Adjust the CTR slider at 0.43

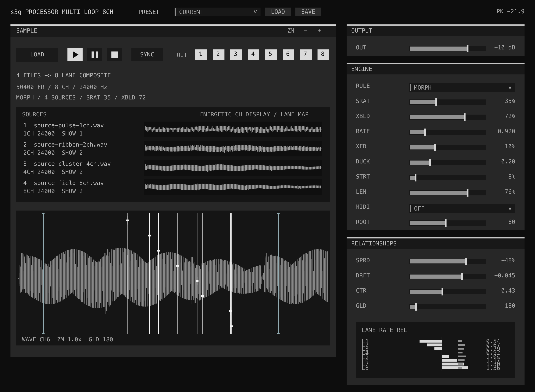click(x=448, y=292)
